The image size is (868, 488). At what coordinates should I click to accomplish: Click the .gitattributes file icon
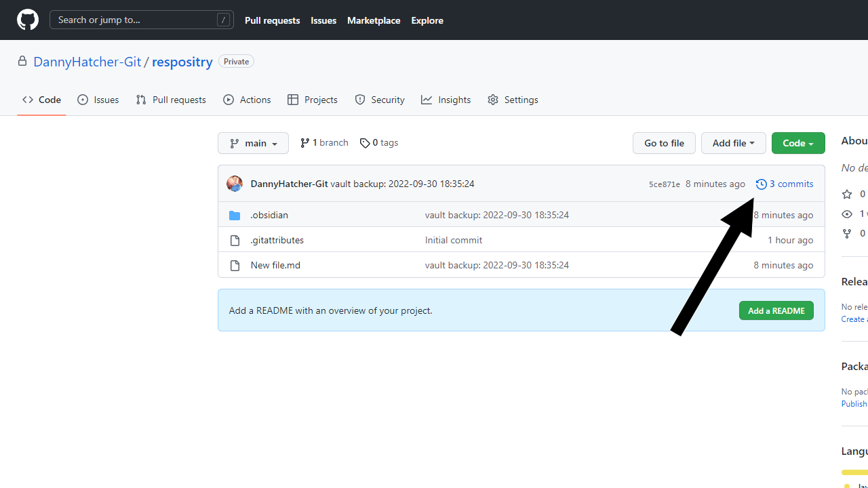235,241
